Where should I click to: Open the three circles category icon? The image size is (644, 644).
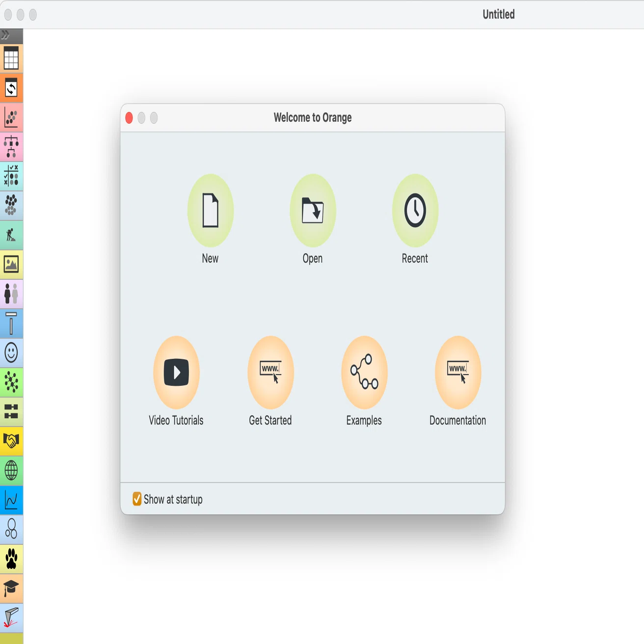(x=11, y=530)
